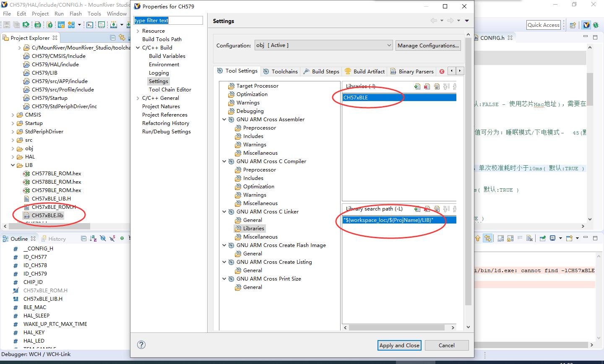Select WAKE_UP_RTC_MAX_TIME in Outline view
The image size is (604, 364).
[x=55, y=324]
